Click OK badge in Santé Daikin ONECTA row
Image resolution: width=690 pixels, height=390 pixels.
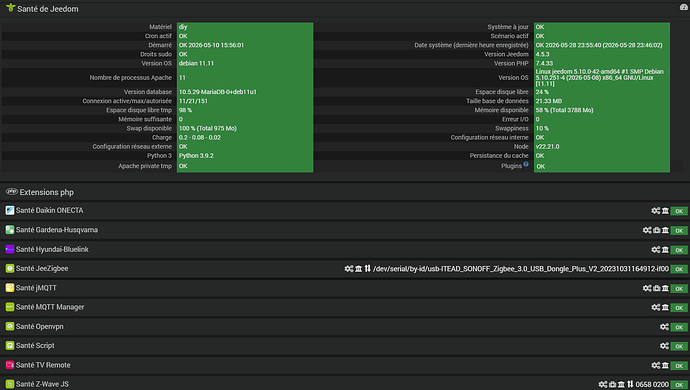(679, 211)
